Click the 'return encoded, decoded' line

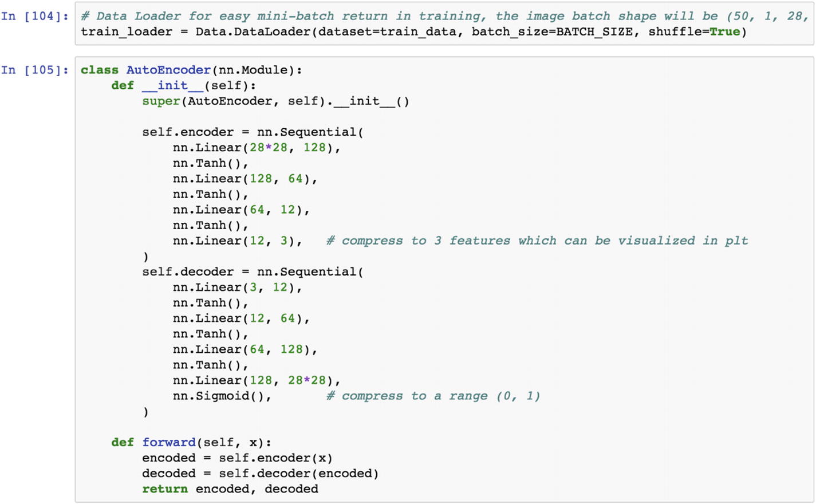[x=230, y=489]
